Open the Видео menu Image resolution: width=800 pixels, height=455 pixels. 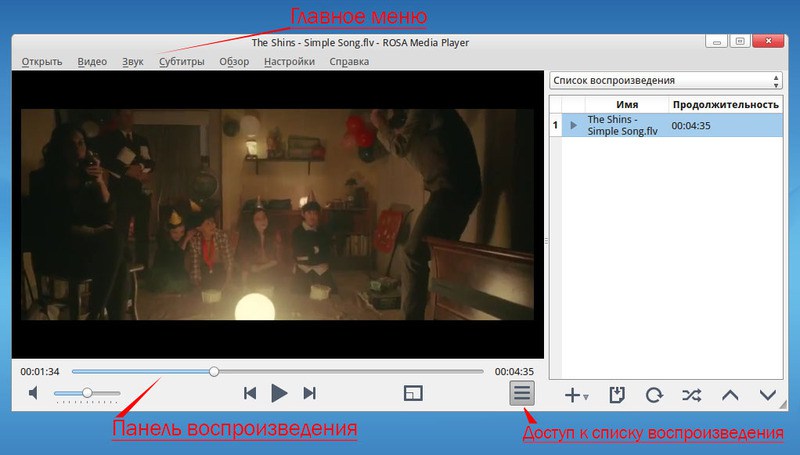coord(92,62)
